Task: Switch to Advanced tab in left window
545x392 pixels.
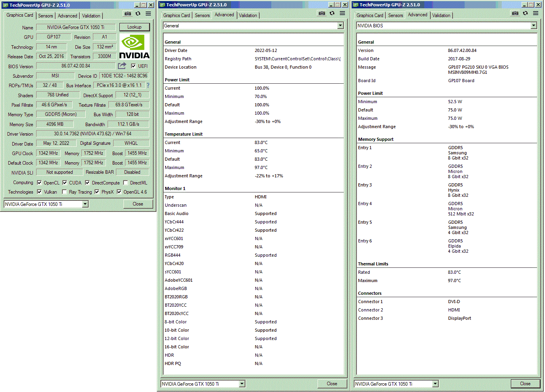Action: pyautogui.click(x=67, y=16)
